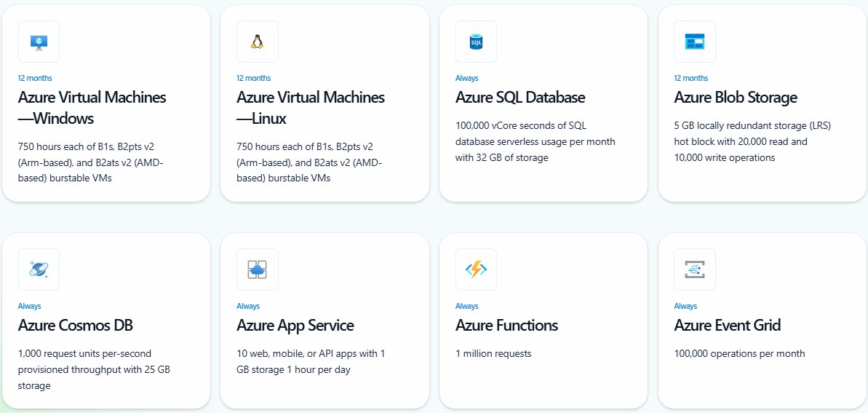Open the Azure Virtual Machines—Linux heading
This screenshot has height=413, width=868.
pos(311,108)
